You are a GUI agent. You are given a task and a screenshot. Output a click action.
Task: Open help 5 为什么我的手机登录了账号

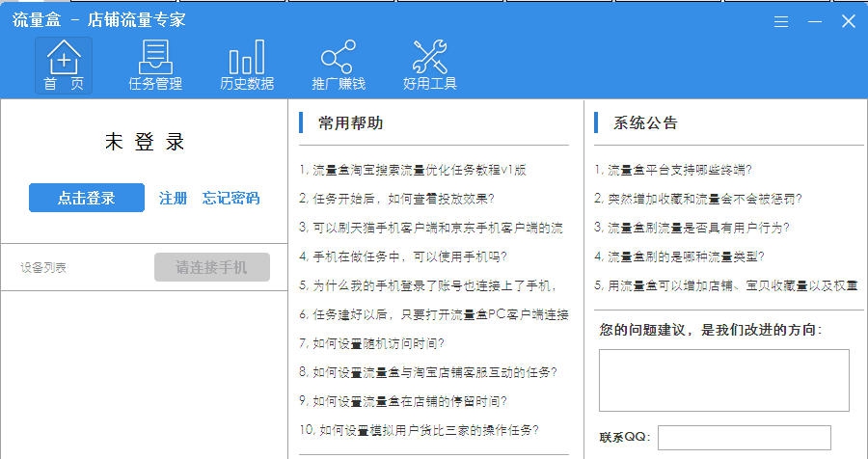428,285
